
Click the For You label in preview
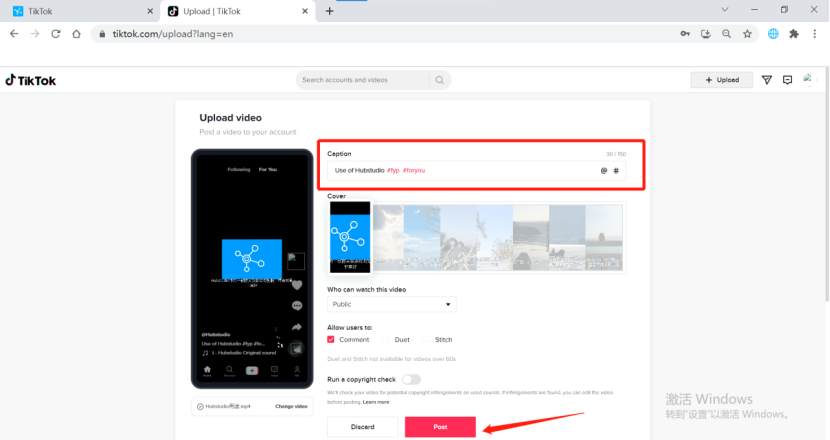(x=268, y=169)
